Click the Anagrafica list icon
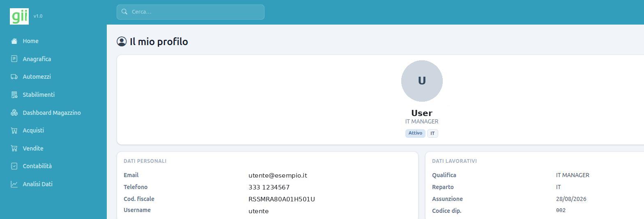Screen dimensions: 644x219 click(14, 59)
